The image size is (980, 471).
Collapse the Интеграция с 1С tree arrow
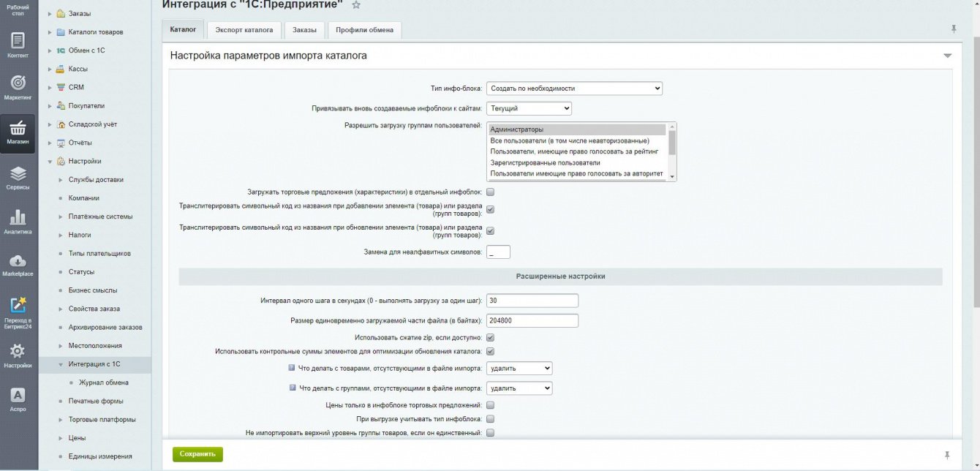[61, 364]
